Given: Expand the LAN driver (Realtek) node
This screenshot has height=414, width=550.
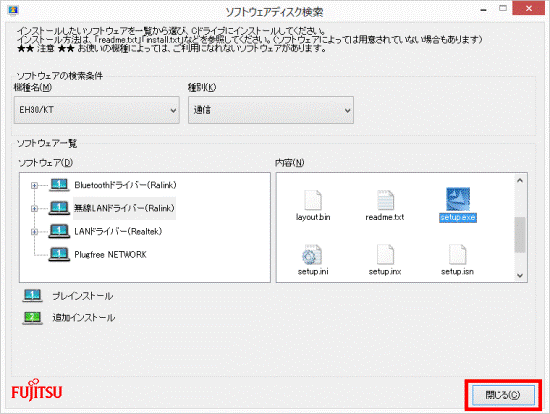Looking at the screenshot, I should pyautogui.click(x=34, y=232).
